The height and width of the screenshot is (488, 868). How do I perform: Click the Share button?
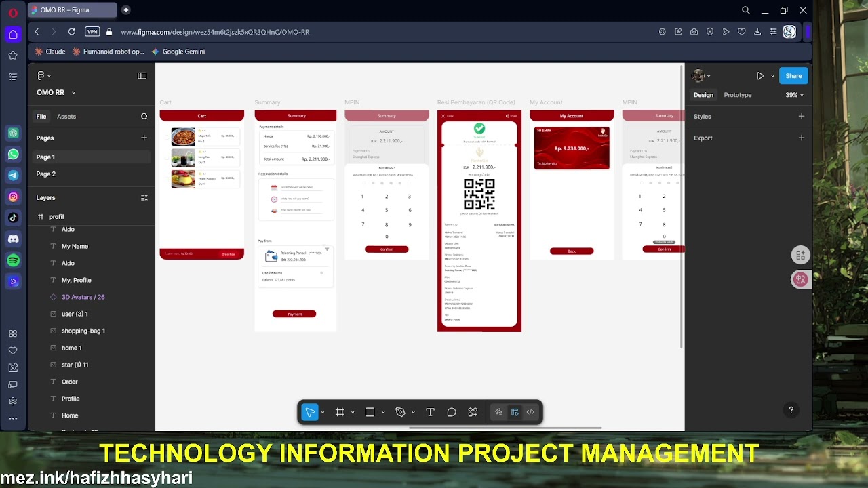(x=793, y=76)
